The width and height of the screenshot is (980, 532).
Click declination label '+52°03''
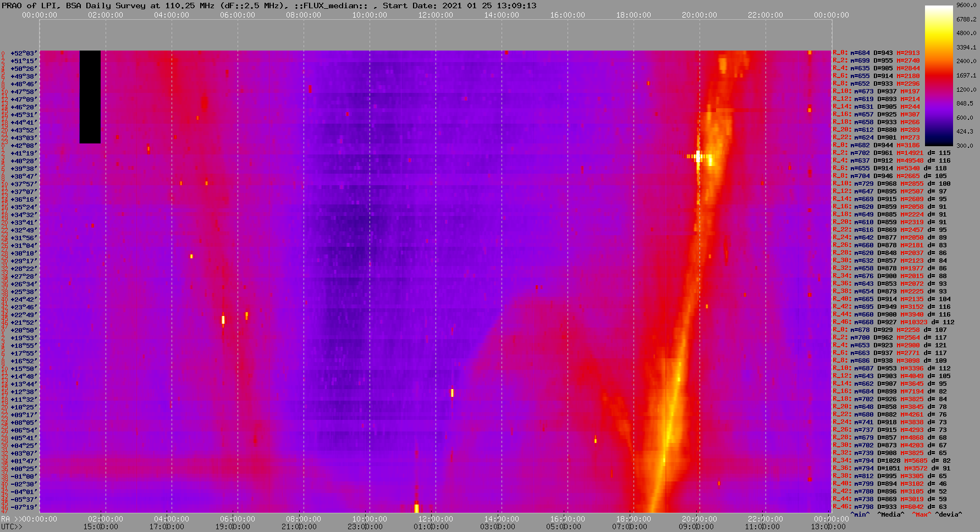[x=24, y=53]
